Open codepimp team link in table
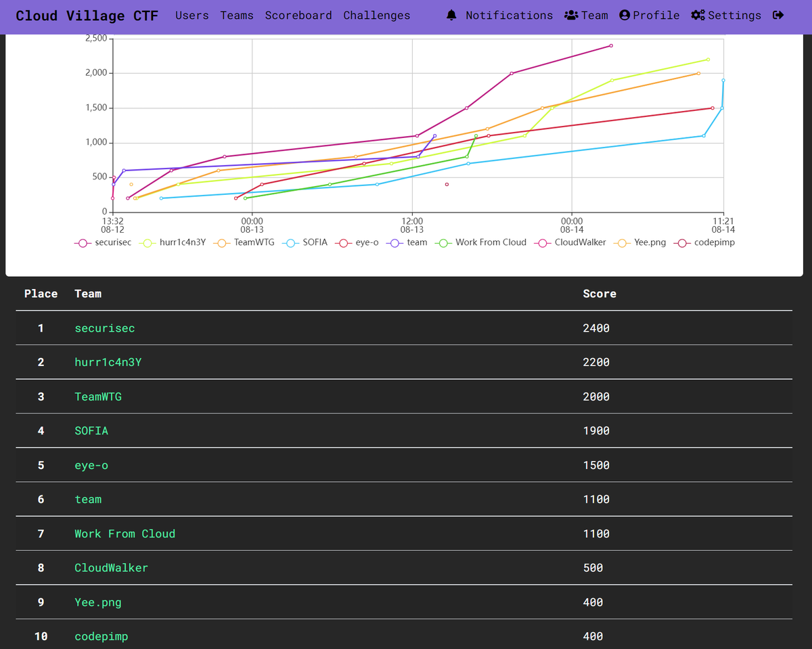 (101, 637)
